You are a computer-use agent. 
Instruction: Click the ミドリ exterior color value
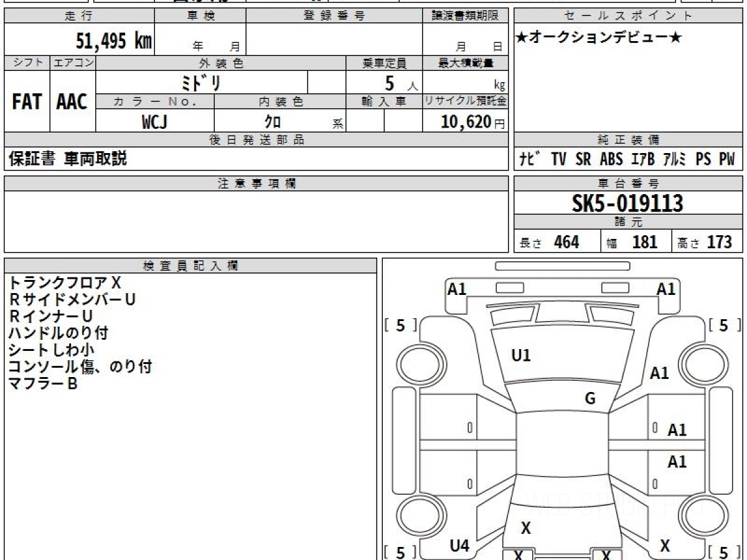201,83
